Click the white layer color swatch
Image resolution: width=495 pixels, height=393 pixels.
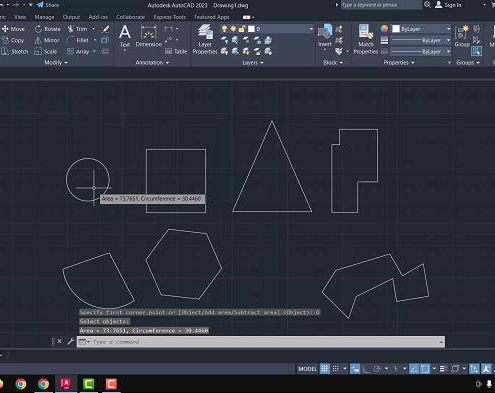(251, 29)
